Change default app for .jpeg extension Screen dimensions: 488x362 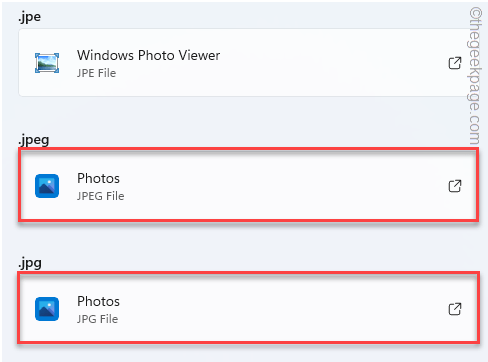(248, 185)
